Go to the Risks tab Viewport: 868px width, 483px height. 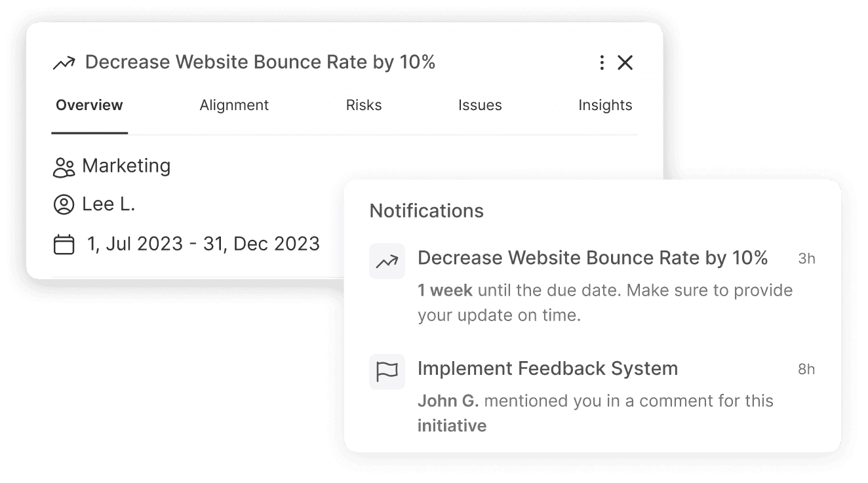[x=364, y=105]
